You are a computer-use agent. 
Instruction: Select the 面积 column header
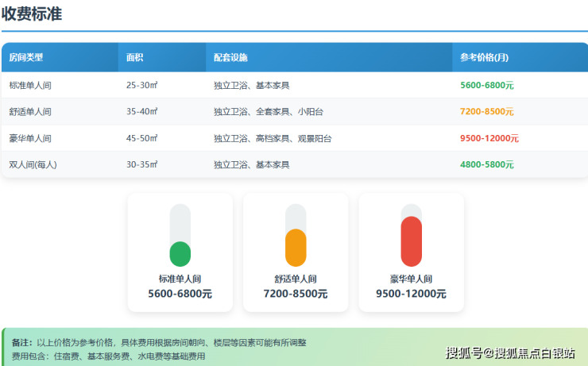135,58
